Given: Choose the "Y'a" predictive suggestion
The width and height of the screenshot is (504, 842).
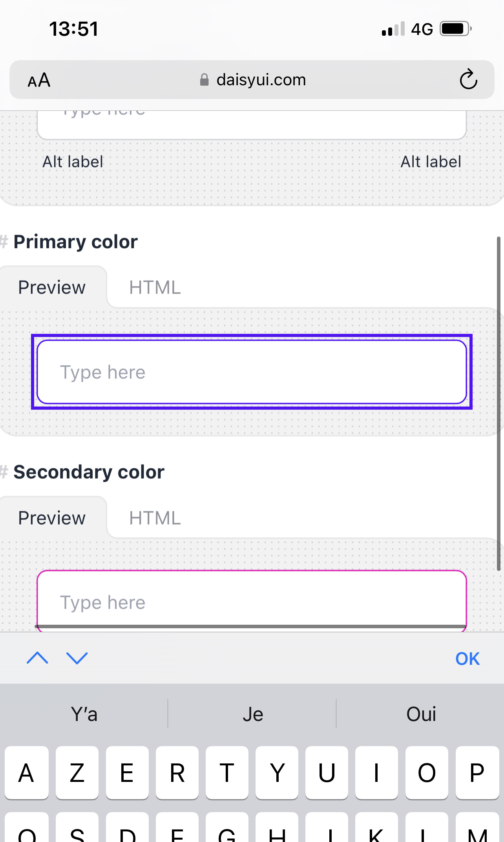Looking at the screenshot, I should click(84, 714).
